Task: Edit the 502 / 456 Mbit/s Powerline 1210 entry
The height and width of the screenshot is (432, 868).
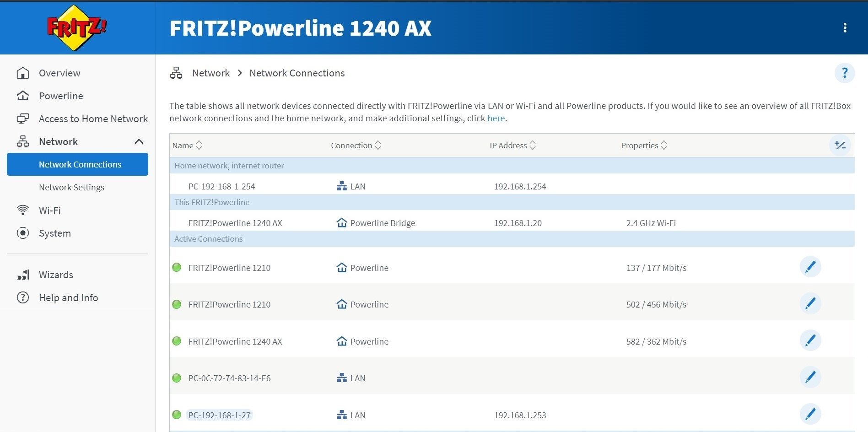Action: point(810,303)
